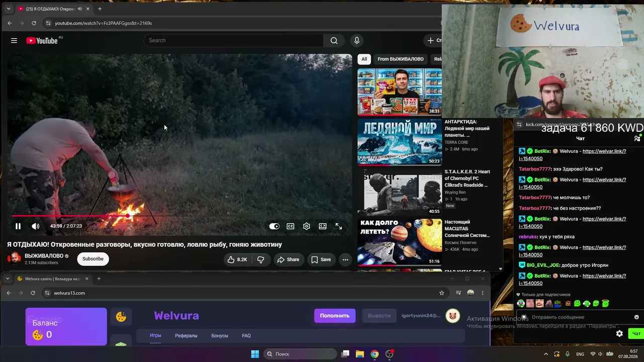
Task: Subscribe to the ВЫЖИВАЛОВО channel
Action: point(93,259)
